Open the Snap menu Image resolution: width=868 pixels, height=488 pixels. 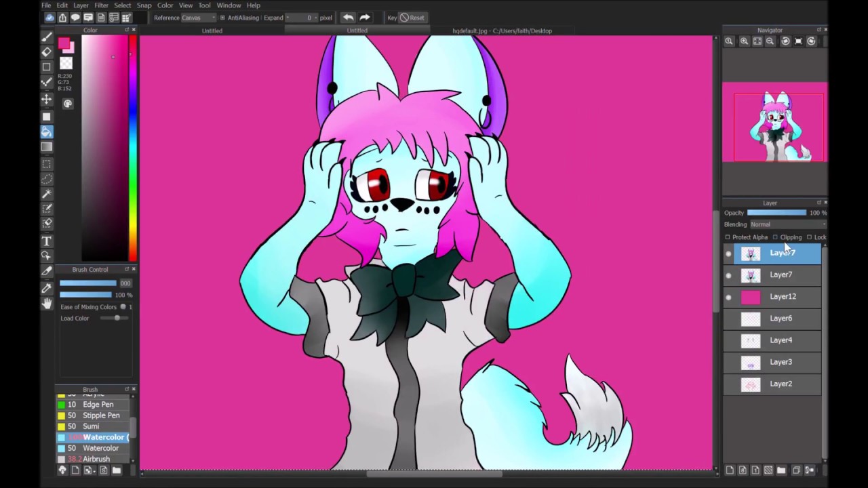[144, 5]
